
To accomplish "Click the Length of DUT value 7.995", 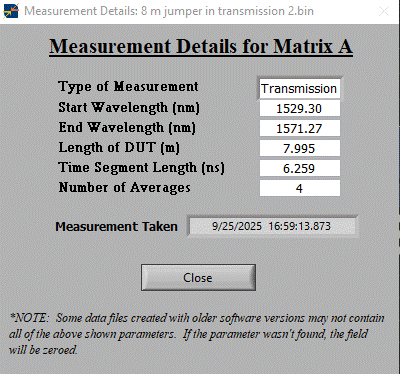I will [x=300, y=149].
